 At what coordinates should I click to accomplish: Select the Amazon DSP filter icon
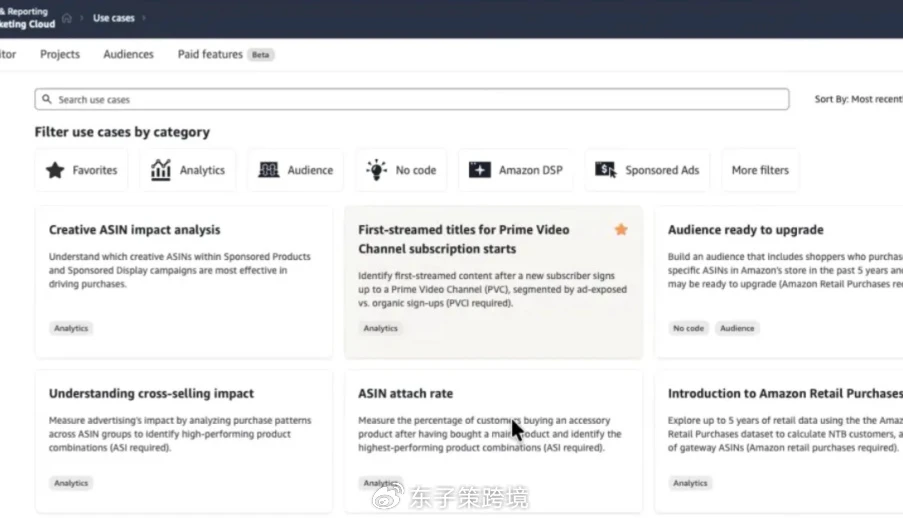click(480, 170)
